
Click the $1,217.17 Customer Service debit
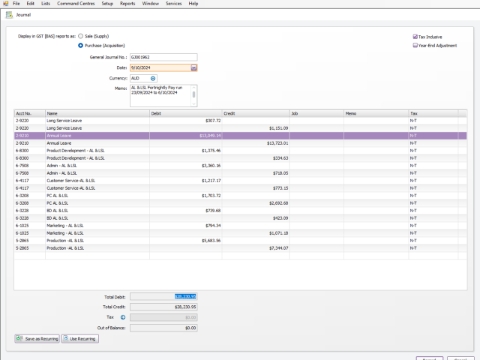click(186, 181)
